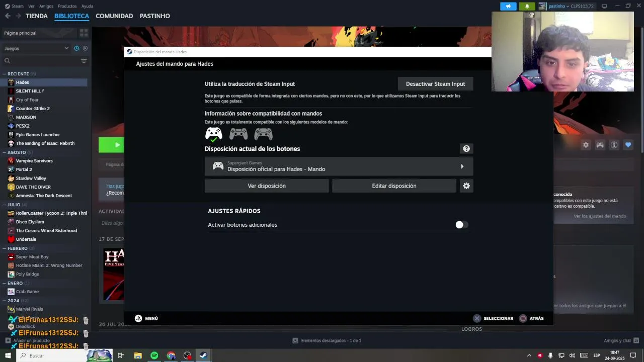Image resolution: width=644 pixels, height=362 pixels.
Task: Open Chrome from the taskbar
Action: tap(171, 355)
